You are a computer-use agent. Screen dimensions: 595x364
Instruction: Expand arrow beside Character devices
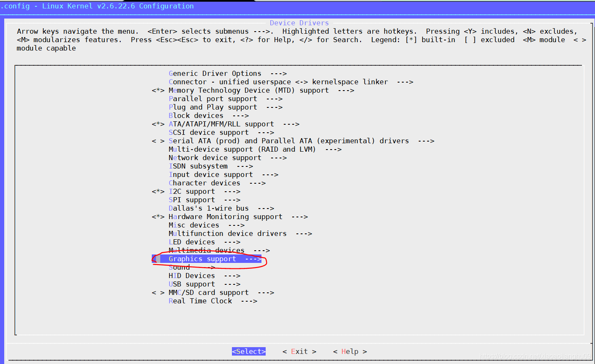(x=257, y=183)
